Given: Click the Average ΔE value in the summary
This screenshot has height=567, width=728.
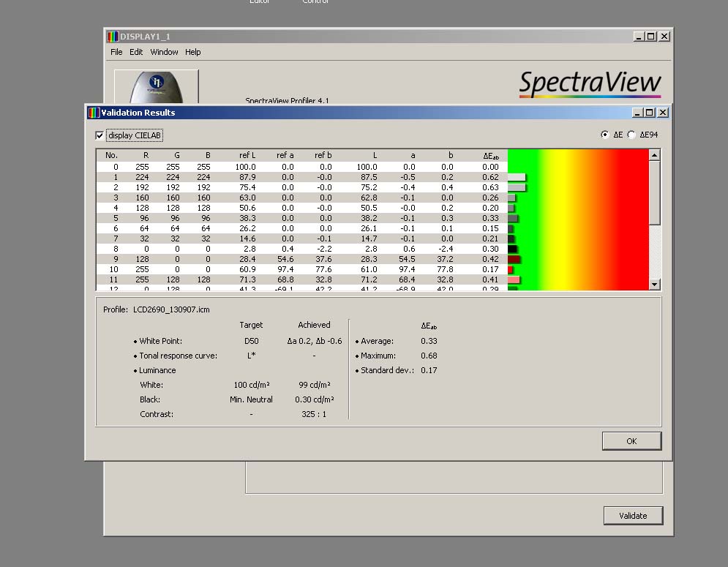Looking at the screenshot, I should pyautogui.click(x=429, y=341).
